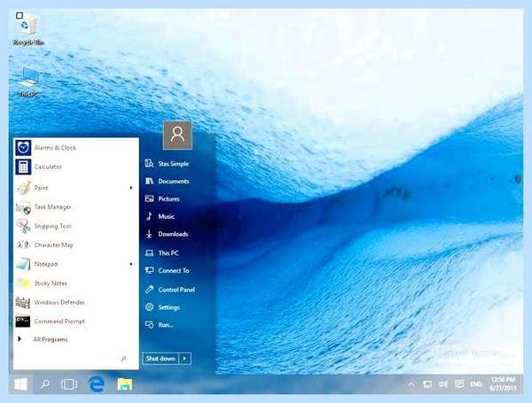
Task: Open Action Center notification icon
Action: click(459, 384)
